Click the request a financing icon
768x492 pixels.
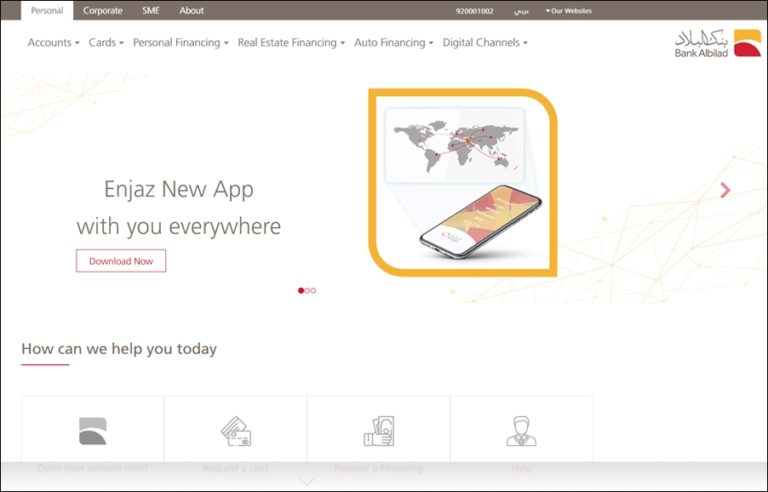tap(379, 431)
